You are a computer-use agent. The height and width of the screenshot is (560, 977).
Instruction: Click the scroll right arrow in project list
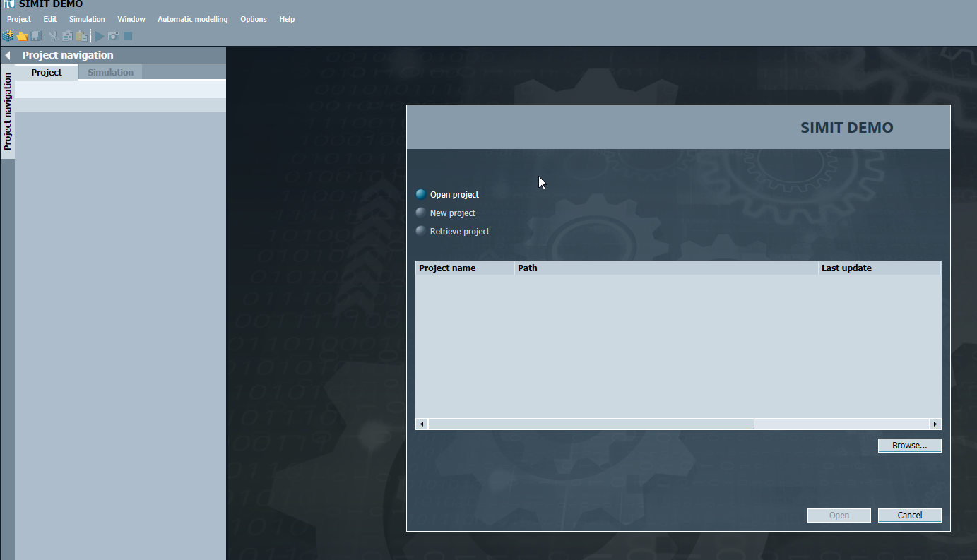pos(935,424)
